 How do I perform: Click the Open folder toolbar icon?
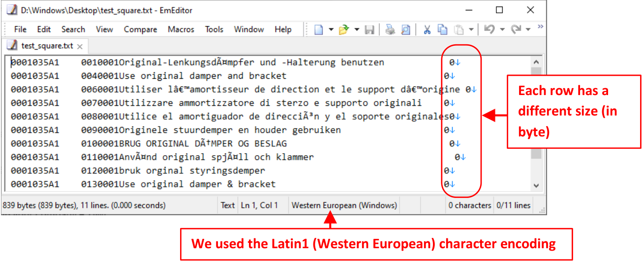[343, 30]
